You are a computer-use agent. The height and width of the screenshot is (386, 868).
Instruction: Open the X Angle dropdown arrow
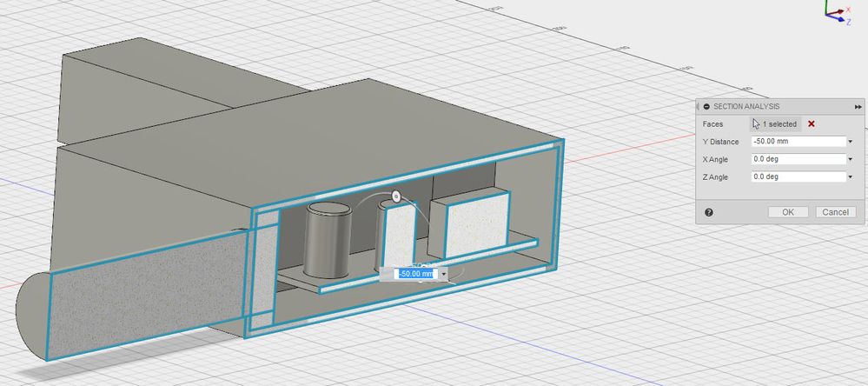click(x=851, y=159)
